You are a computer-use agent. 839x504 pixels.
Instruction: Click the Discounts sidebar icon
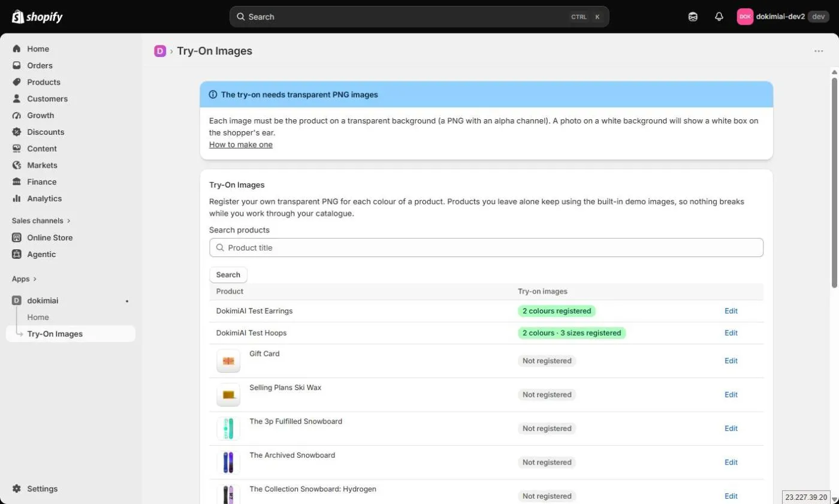tap(17, 132)
